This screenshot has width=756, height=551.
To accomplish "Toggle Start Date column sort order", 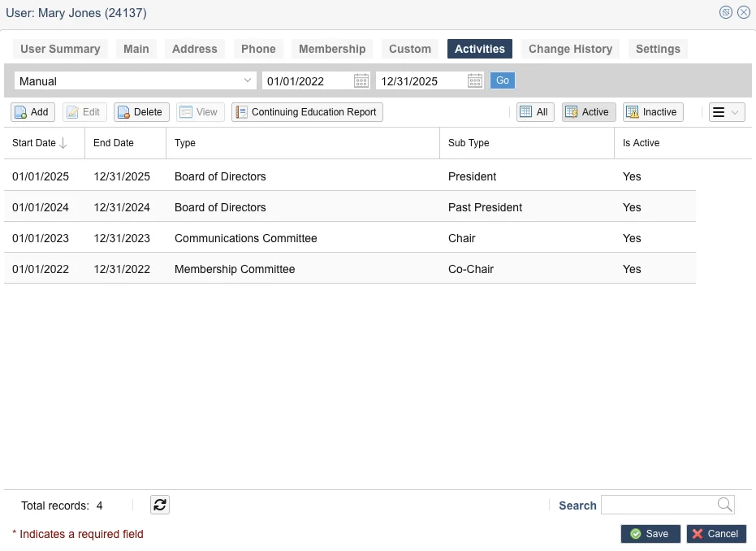I will (x=37, y=142).
